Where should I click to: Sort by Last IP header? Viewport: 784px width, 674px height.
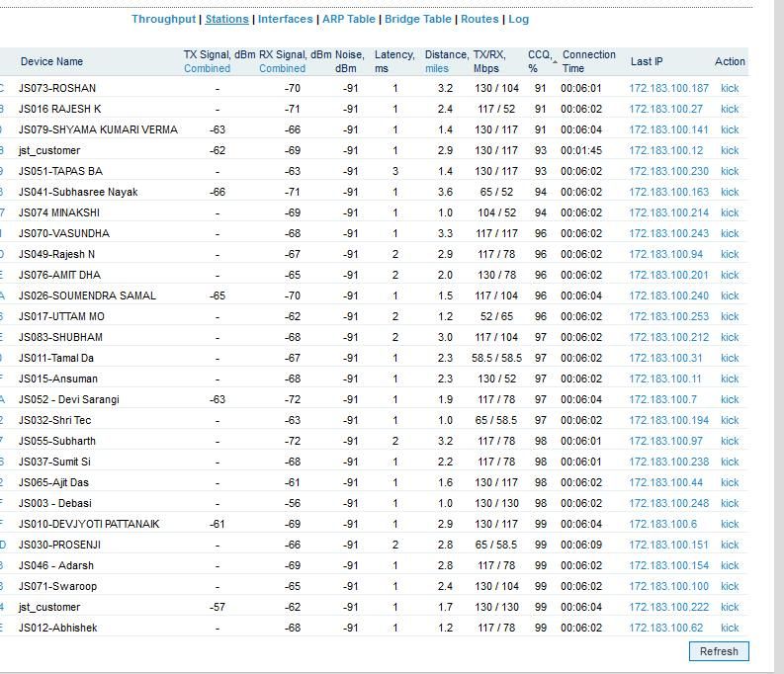click(647, 61)
